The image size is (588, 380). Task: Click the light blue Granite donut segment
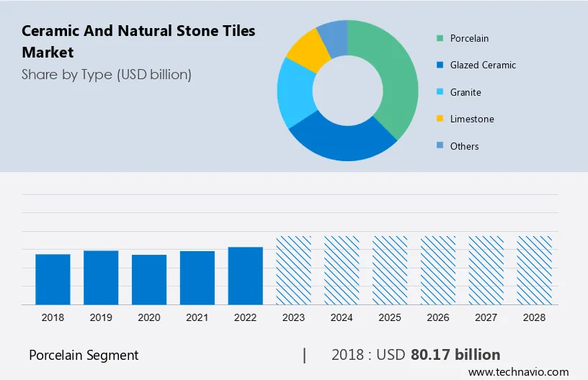pyautogui.click(x=295, y=94)
